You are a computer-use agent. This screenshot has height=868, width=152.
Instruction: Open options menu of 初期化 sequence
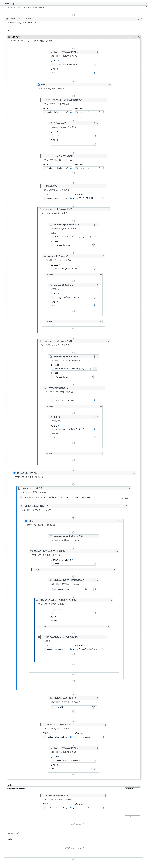[x=107, y=85]
